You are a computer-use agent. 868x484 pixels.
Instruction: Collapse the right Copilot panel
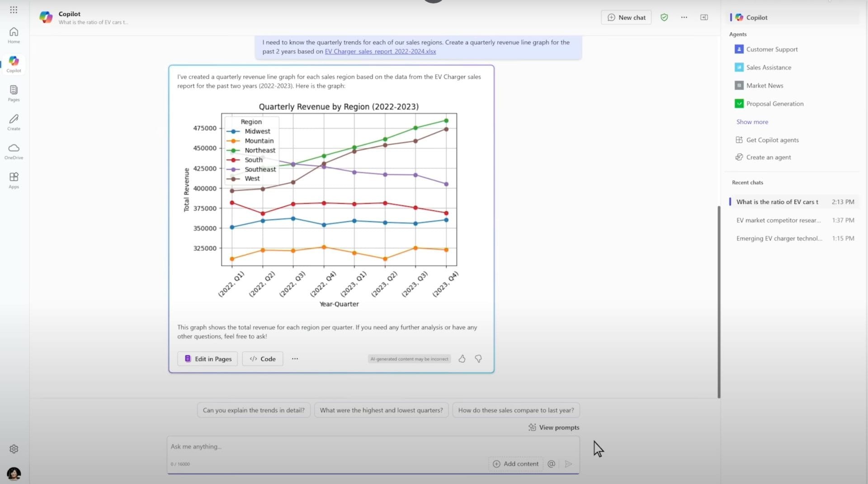point(704,17)
